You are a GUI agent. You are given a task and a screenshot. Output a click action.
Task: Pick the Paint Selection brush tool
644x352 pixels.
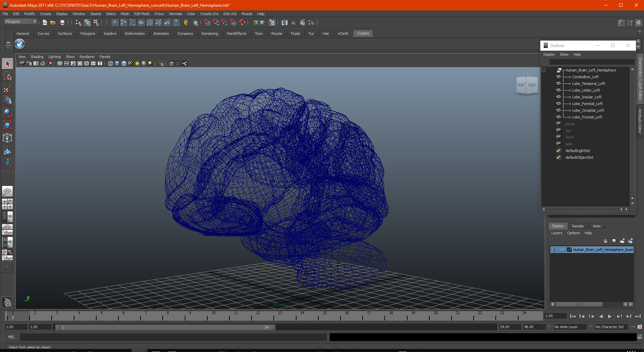pos(7,89)
